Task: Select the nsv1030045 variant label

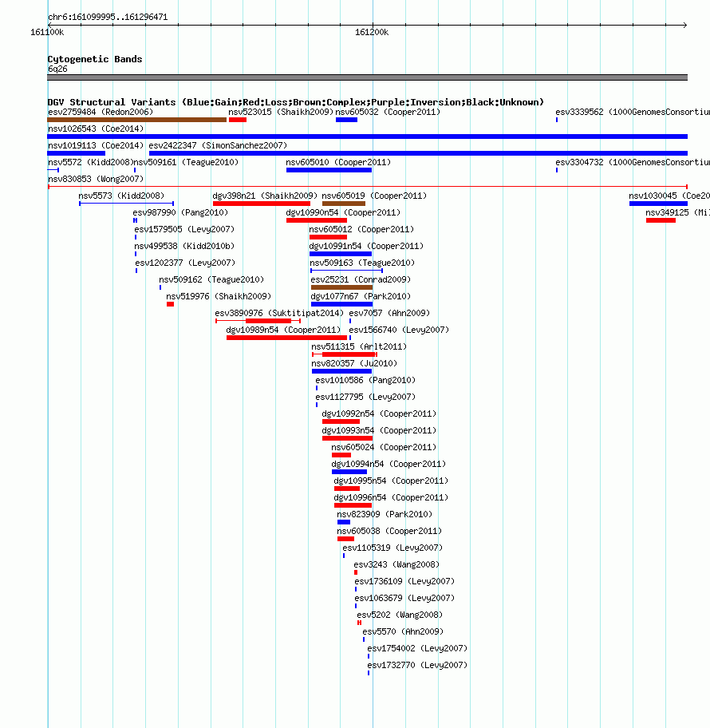Action: 669,196
